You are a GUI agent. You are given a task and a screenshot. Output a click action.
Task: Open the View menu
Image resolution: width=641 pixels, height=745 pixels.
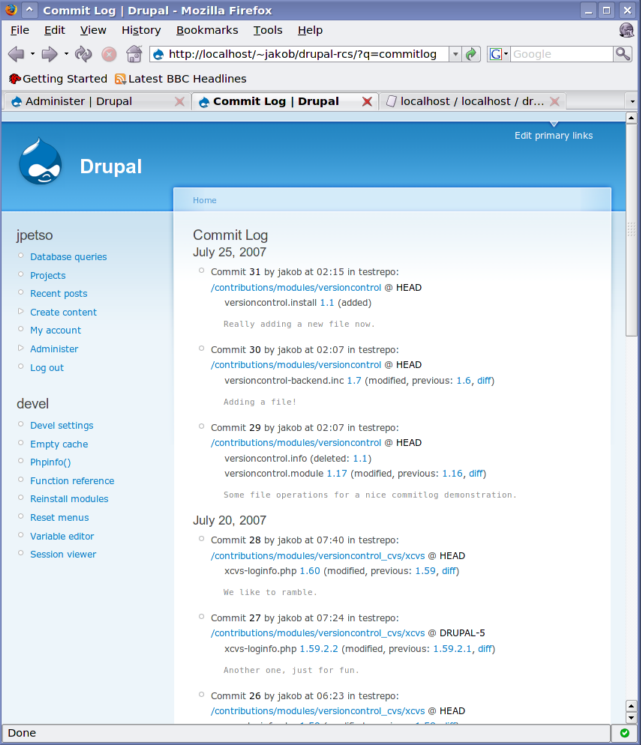[x=93, y=30]
